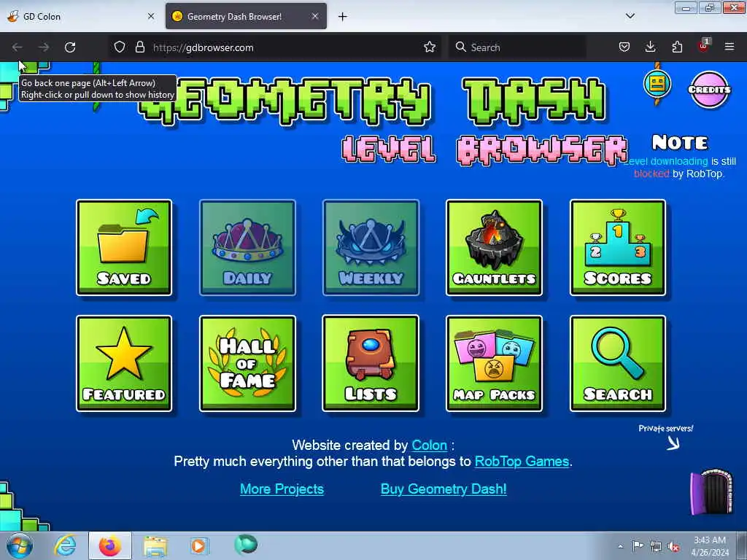
Task: Click the network tray icon
Action: coord(656,546)
